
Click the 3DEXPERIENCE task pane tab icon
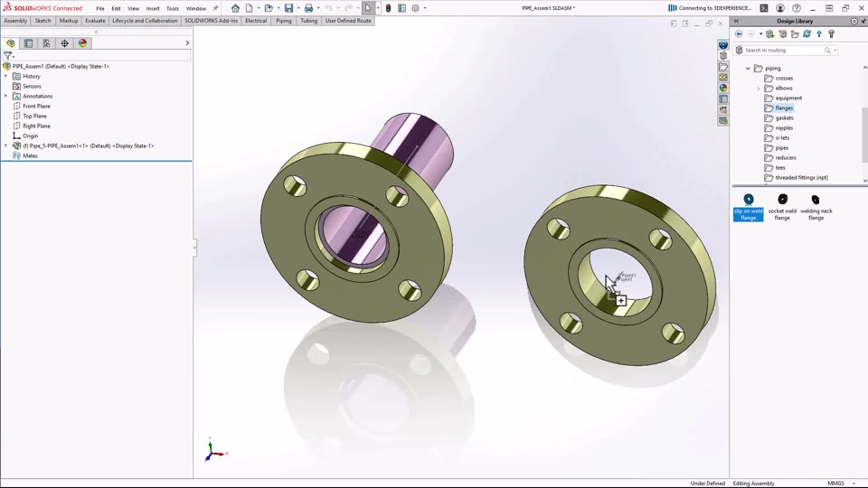tap(723, 45)
